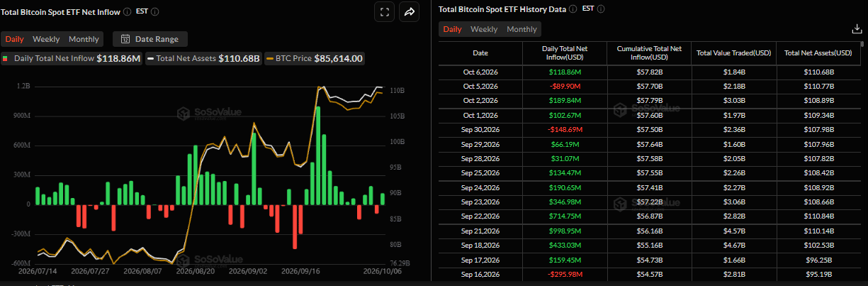Click the download history data icon

click(856, 29)
